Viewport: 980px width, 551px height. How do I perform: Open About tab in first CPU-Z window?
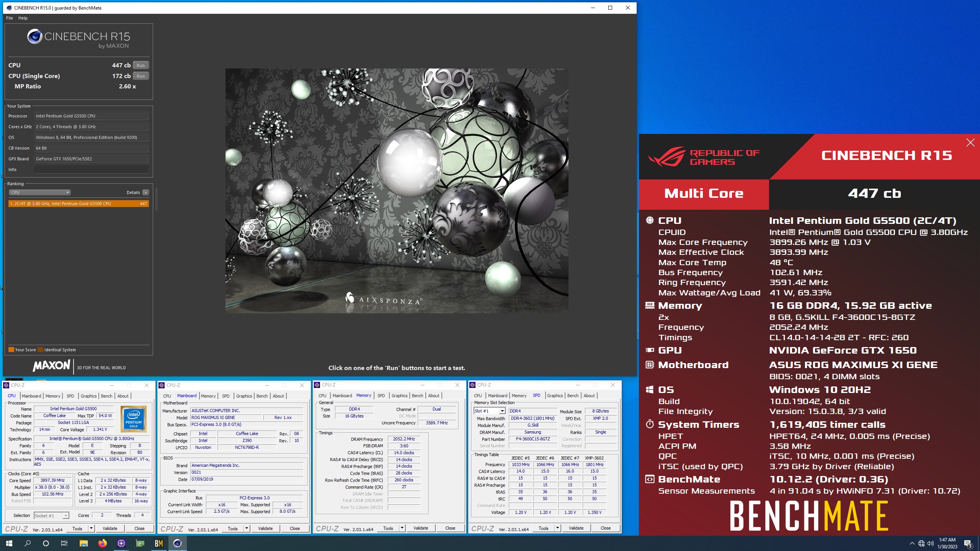click(x=123, y=396)
